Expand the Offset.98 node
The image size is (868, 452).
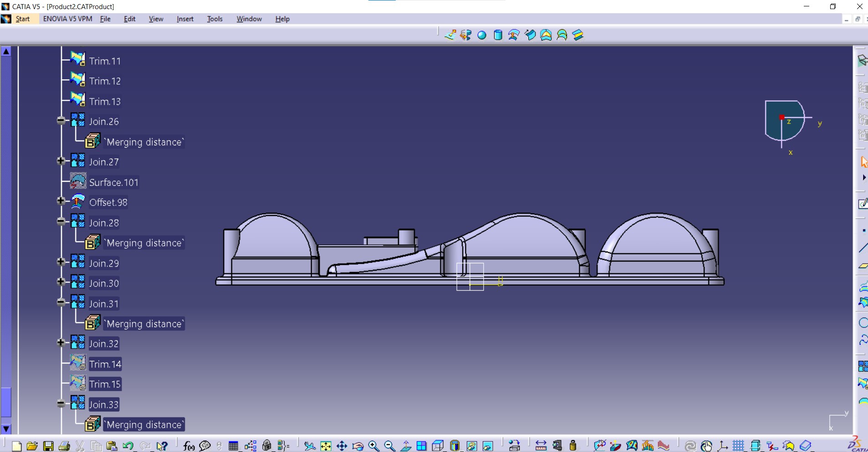click(61, 201)
